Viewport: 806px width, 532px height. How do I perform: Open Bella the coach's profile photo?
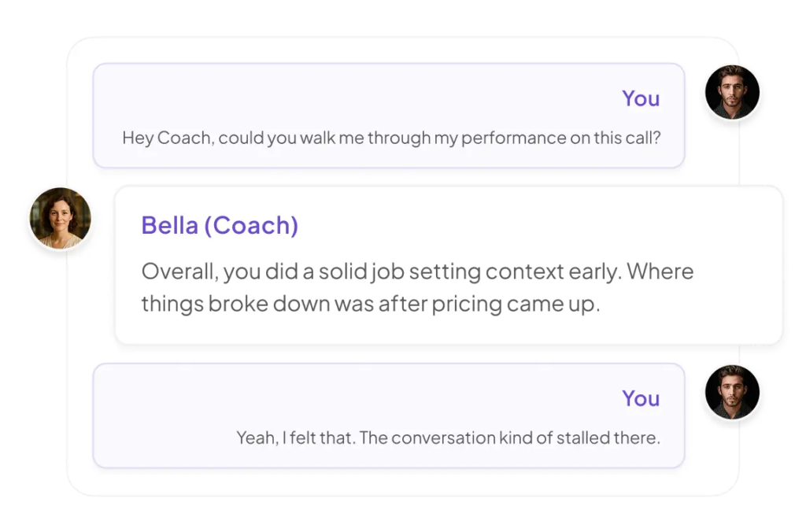(61, 218)
